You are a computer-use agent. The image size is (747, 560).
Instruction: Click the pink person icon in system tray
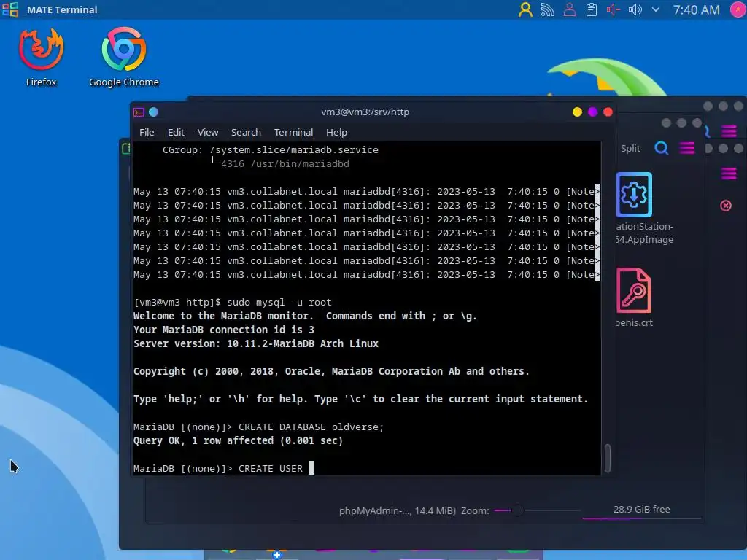pyautogui.click(x=569, y=9)
